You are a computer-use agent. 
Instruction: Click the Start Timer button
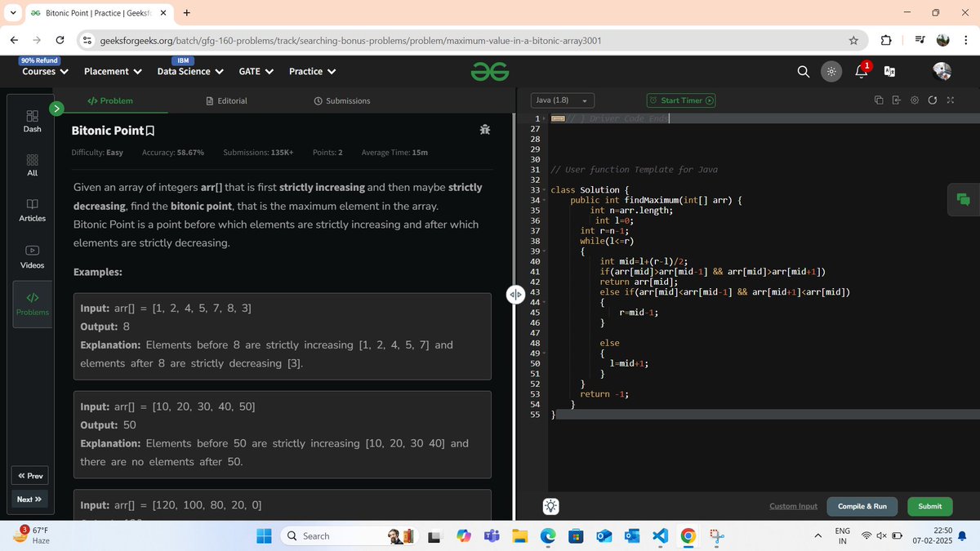681,100
